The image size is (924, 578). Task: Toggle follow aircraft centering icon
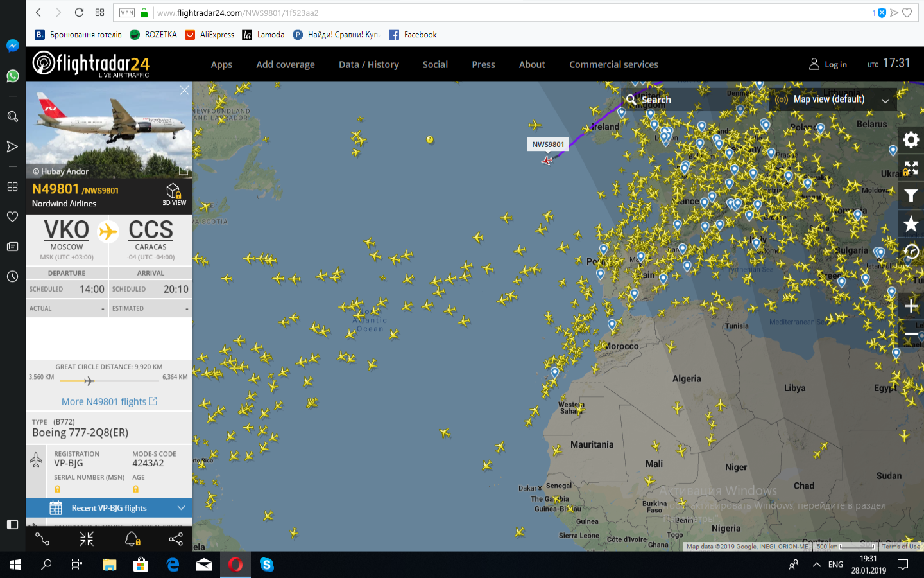[x=87, y=539]
